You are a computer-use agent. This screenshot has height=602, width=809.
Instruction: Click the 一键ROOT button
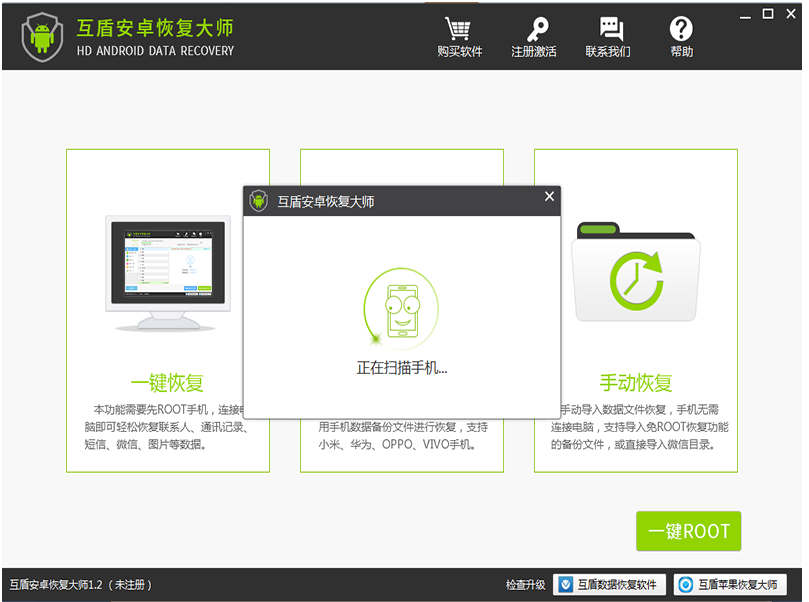(688, 531)
